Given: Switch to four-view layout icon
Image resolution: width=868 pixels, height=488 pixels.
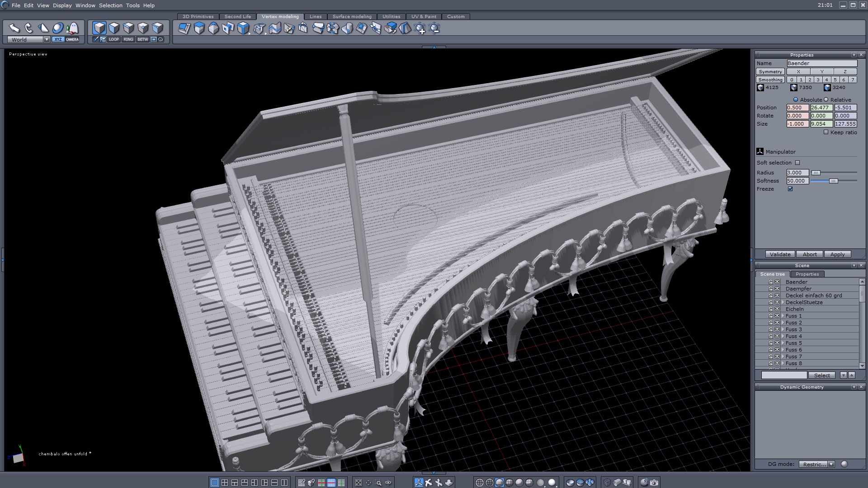Looking at the screenshot, I should 225,483.
